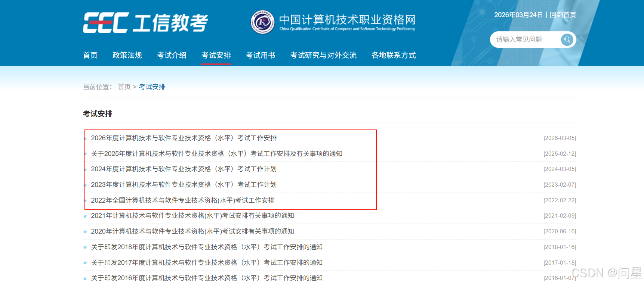
Task: Click the 考试安排 section heading
Action: click(x=98, y=114)
